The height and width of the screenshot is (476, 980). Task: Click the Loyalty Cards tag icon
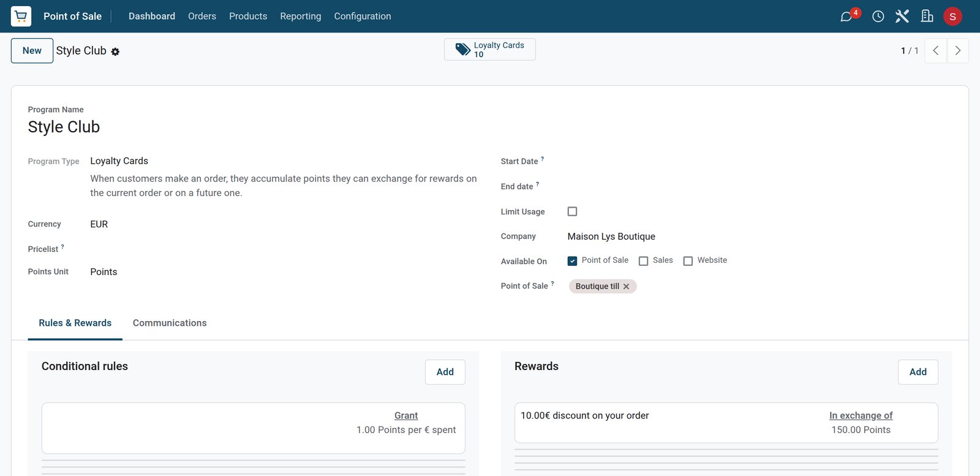point(463,49)
